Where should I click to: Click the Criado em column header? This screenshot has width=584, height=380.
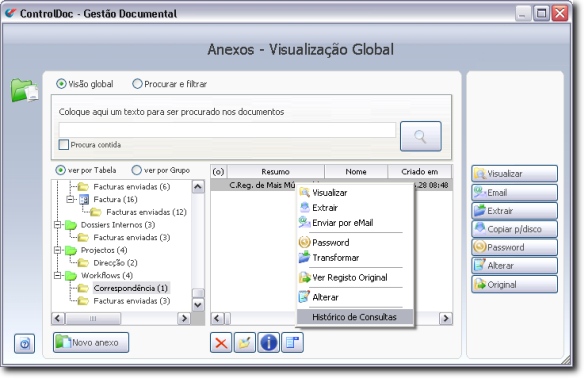(420, 172)
